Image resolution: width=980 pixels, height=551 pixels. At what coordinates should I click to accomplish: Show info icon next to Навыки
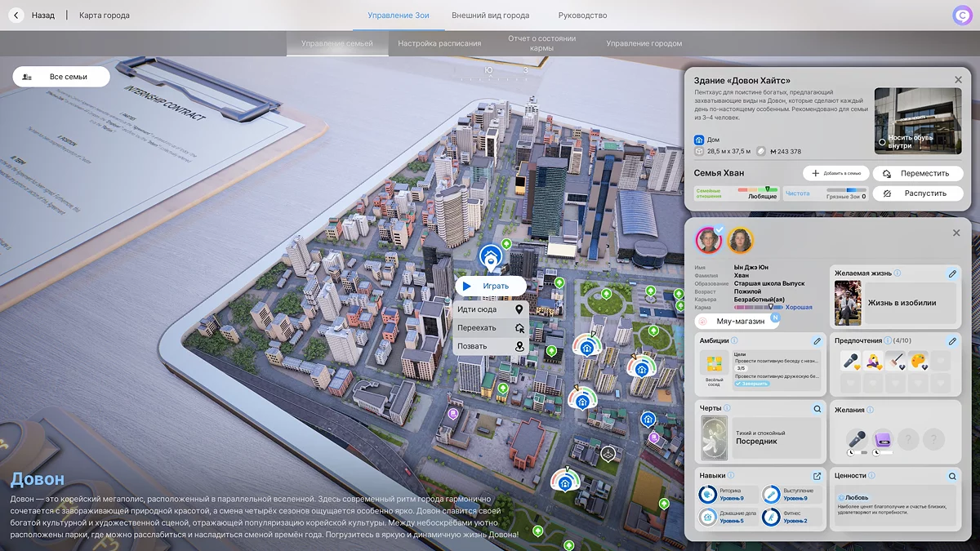[731, 475]
